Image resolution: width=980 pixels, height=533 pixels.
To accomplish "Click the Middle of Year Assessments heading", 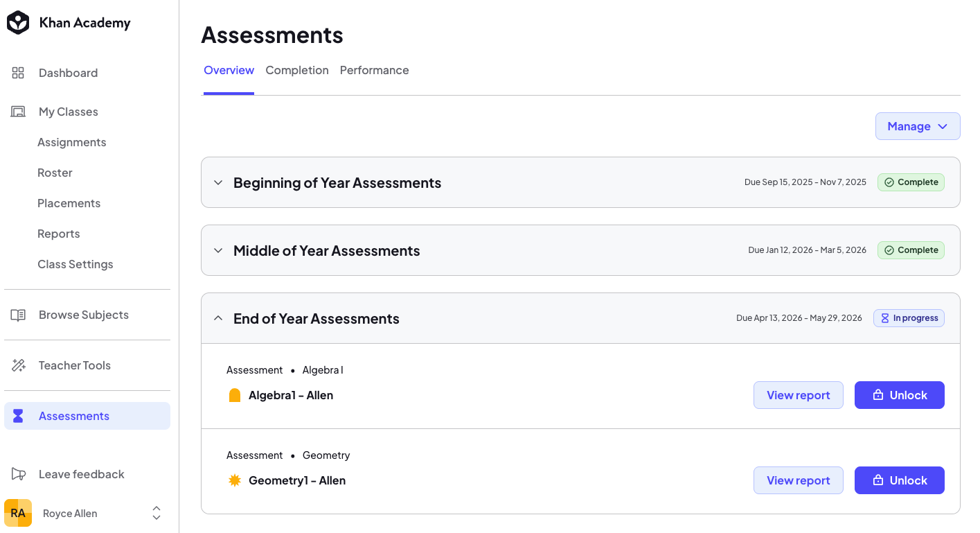I will [x=327, y=250].
